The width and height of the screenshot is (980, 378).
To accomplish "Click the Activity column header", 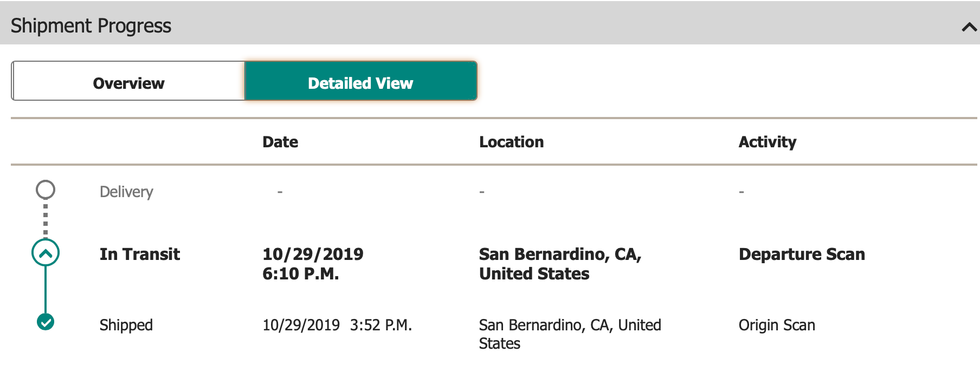I will point(767,142).
